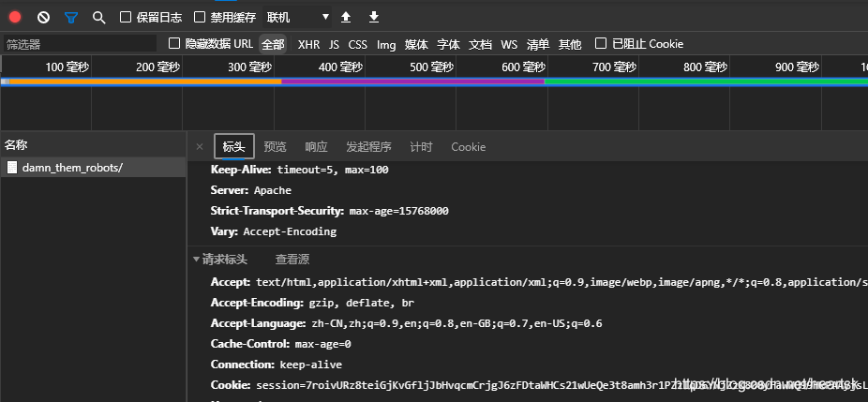This screenshot has width=868, height=402.
Task: Focus the 筛选器 filter input
Action: pos(80,44)
